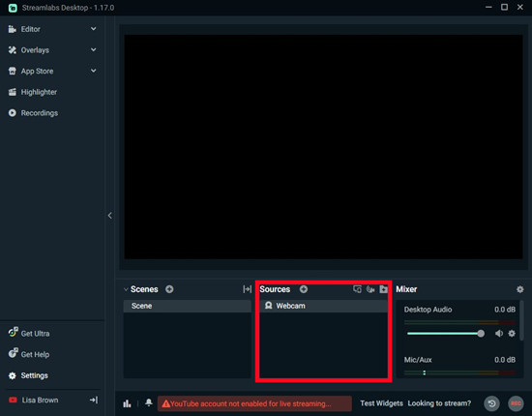This screenshot has height=416, width=532.
Task: Add a new source
Action: tap(304, 289)
